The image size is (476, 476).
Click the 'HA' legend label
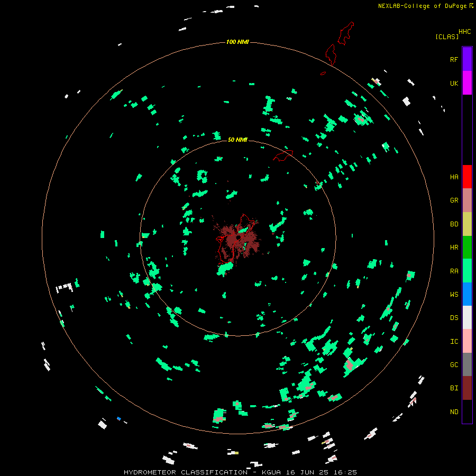click(454, 177)
